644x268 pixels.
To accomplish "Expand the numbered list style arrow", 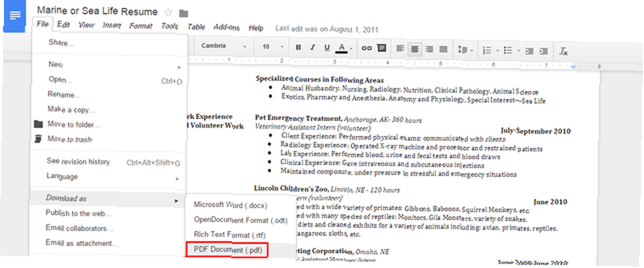I will click(x=497, y=51).
